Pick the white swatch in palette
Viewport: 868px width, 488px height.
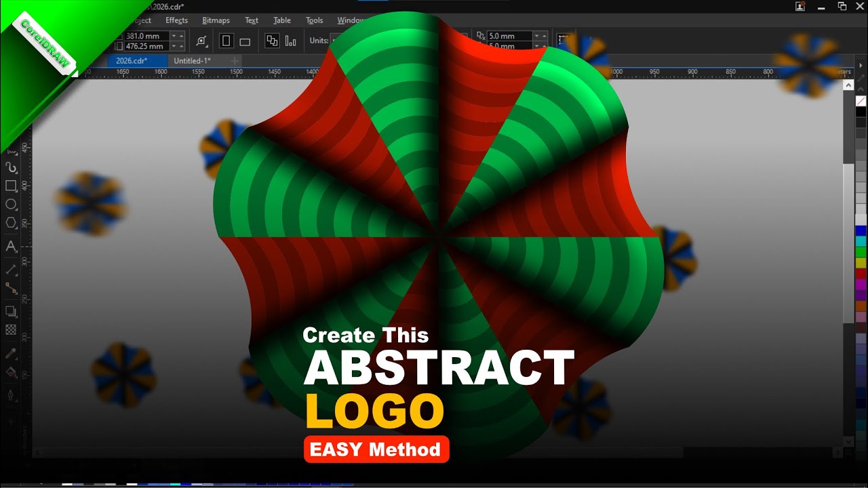tap(861, 220)
